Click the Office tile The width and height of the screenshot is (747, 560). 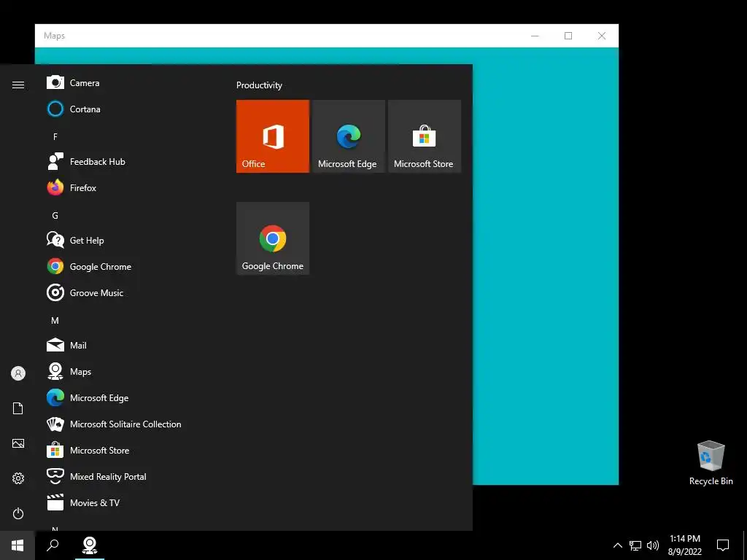tap(273, 136)
